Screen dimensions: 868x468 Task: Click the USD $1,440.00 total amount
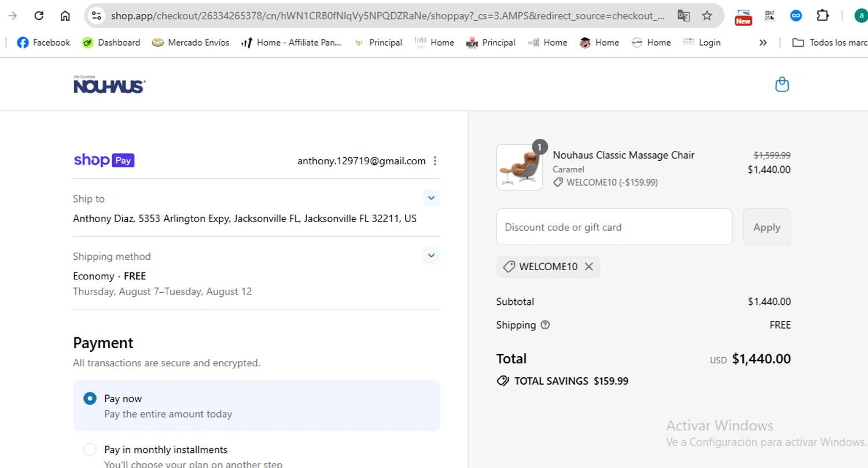[750, 359]
